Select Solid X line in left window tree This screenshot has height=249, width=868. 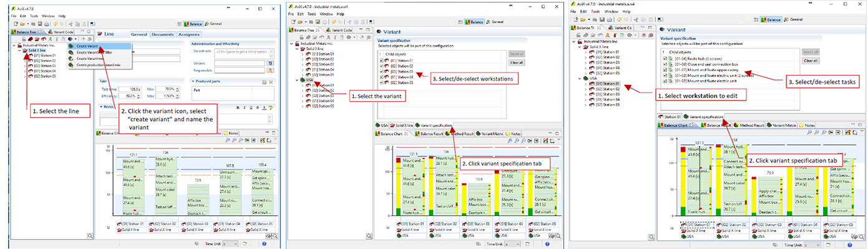coord(37,50)
